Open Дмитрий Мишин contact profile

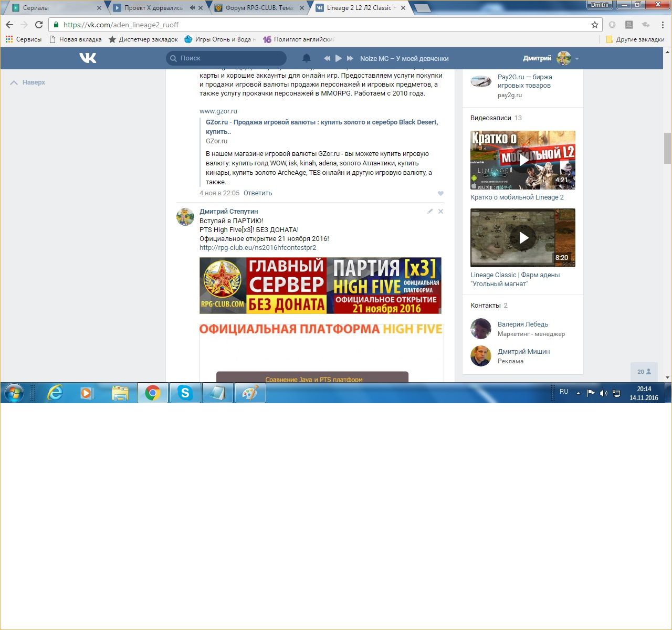pos(524,352)
